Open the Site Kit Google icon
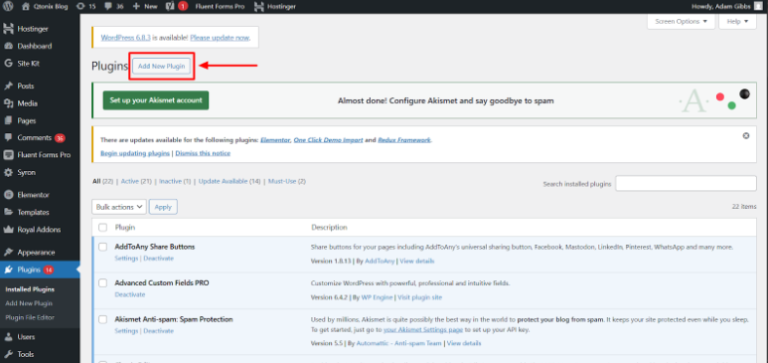This screenshot has width=768, height=363. tap(8, 63)
